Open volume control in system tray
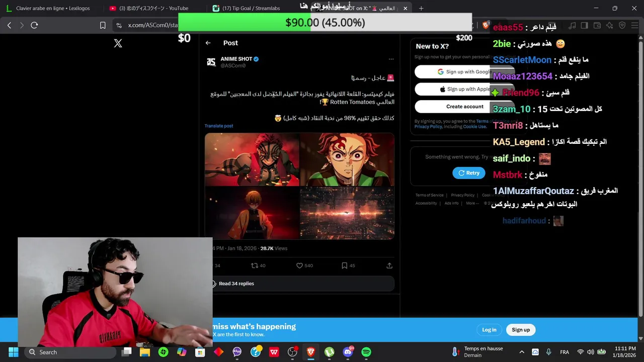This screenshot has width=644, height=362. (591, 352)
